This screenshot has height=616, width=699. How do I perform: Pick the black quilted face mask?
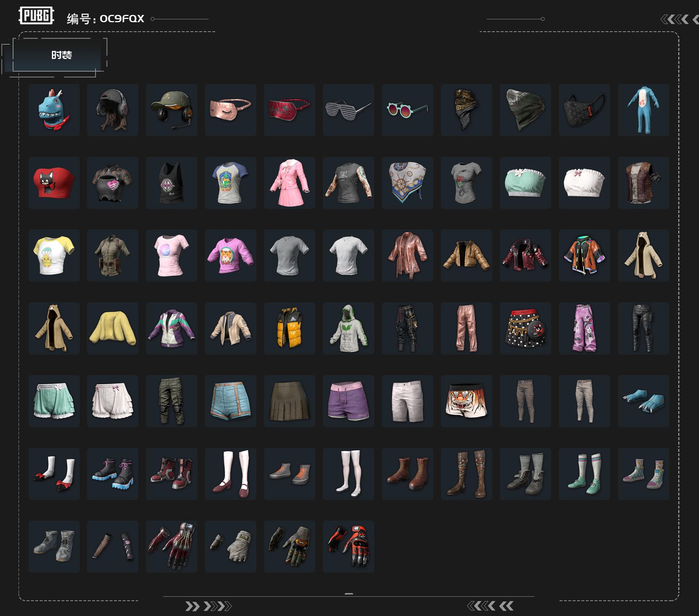(584, 110)
